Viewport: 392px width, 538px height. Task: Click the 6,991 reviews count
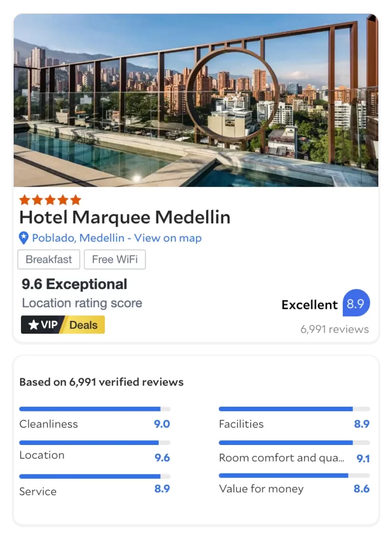pos(334,329)
